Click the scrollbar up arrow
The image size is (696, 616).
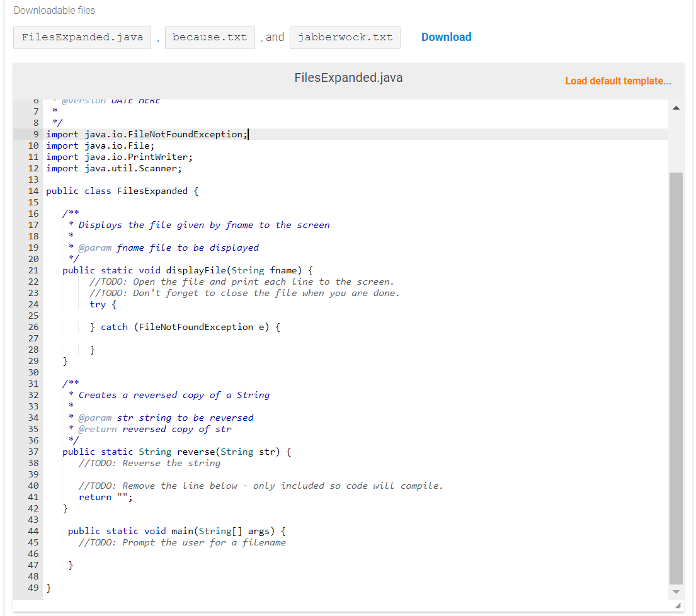point(676,106)
